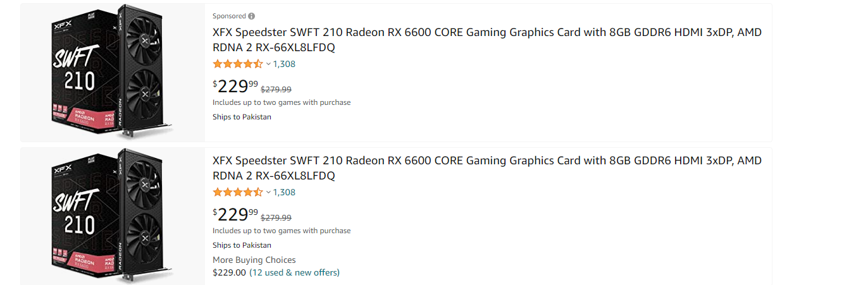
Task: Click the $229.99 price on the sponsored listing
Action: (x=235, y=86)
